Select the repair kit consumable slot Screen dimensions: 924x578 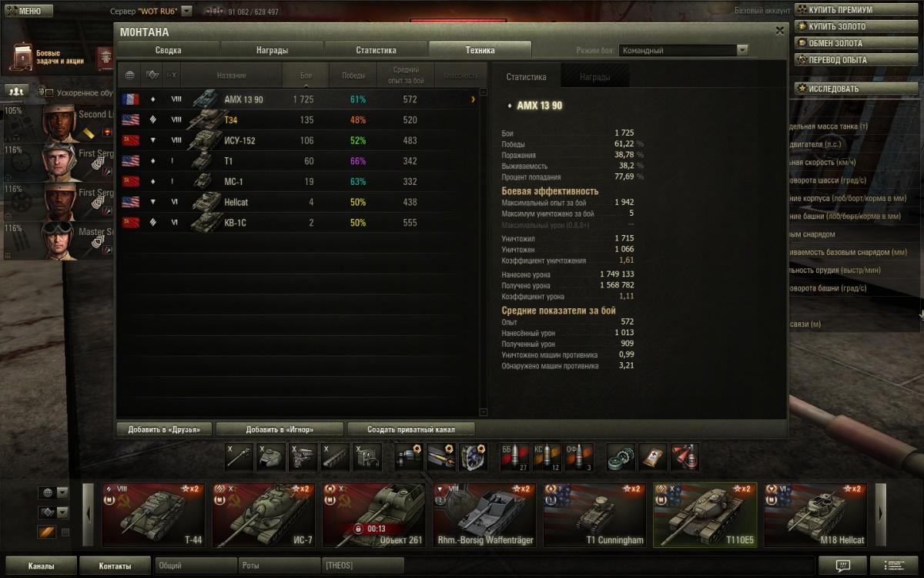tap(621, 457)
